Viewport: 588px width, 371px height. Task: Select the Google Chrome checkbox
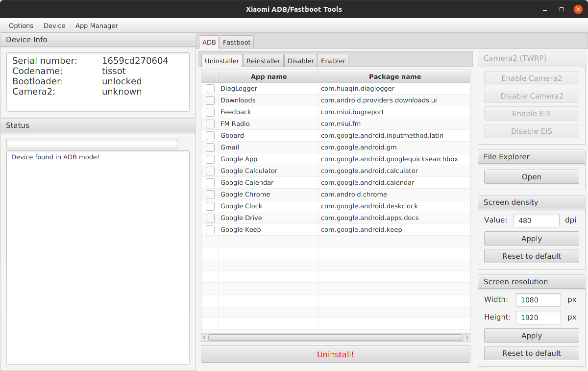(210, 194)
